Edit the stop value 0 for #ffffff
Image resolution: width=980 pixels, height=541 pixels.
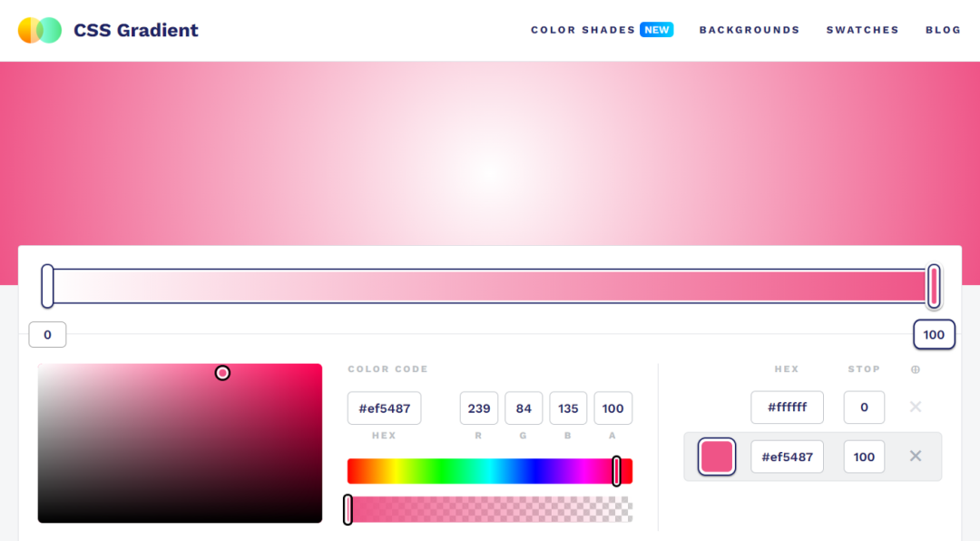864,408
